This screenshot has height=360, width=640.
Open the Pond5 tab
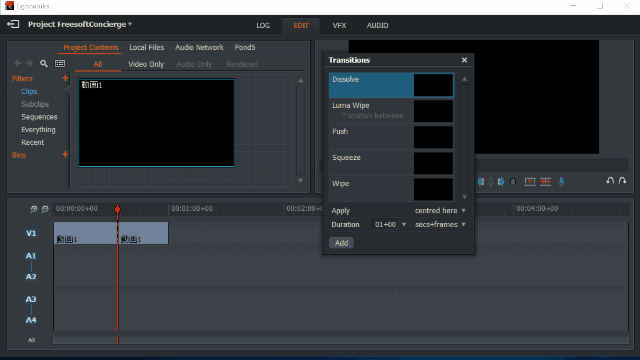(244, 47)
